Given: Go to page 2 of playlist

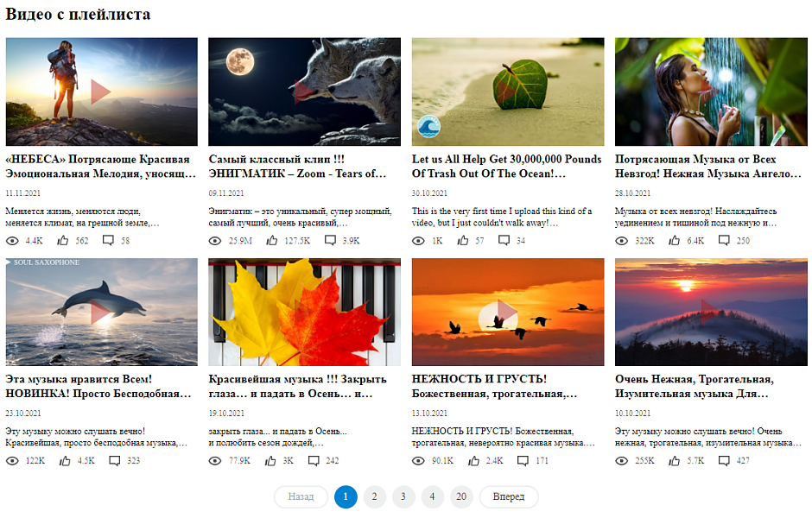Looking at the screenshot, I should [x=374, y=497].
